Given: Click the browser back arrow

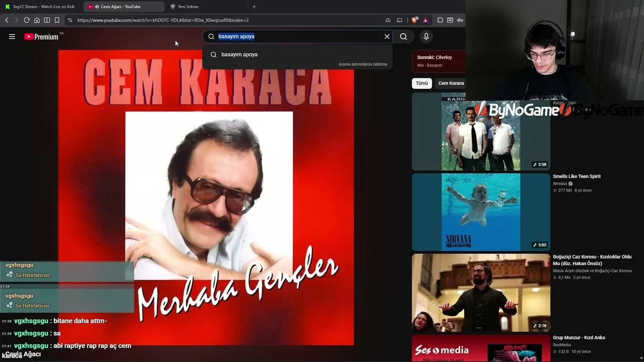Looking at the screenshot, I should click(7, 20).
